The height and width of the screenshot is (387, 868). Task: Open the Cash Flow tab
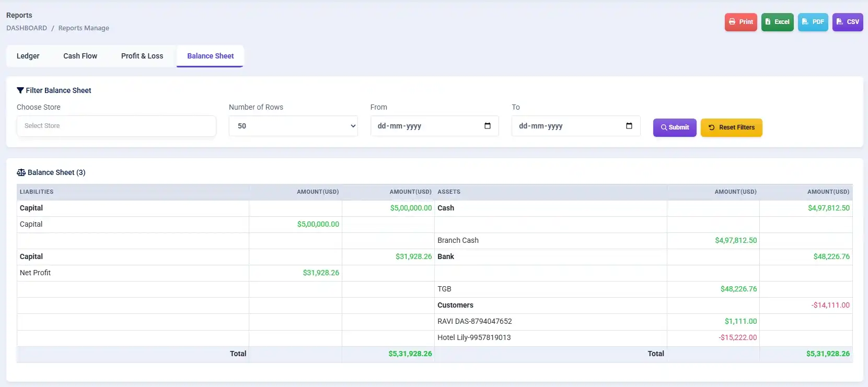pyautogui.click(x=80, y=56)
